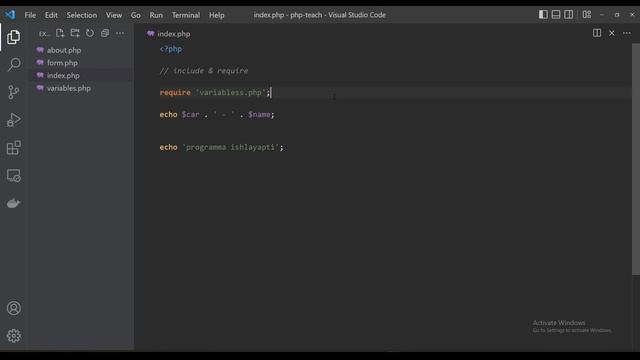Create a new folder in explorer
The width and height of the screenshot is (640, 360).
tap(75, 33)
